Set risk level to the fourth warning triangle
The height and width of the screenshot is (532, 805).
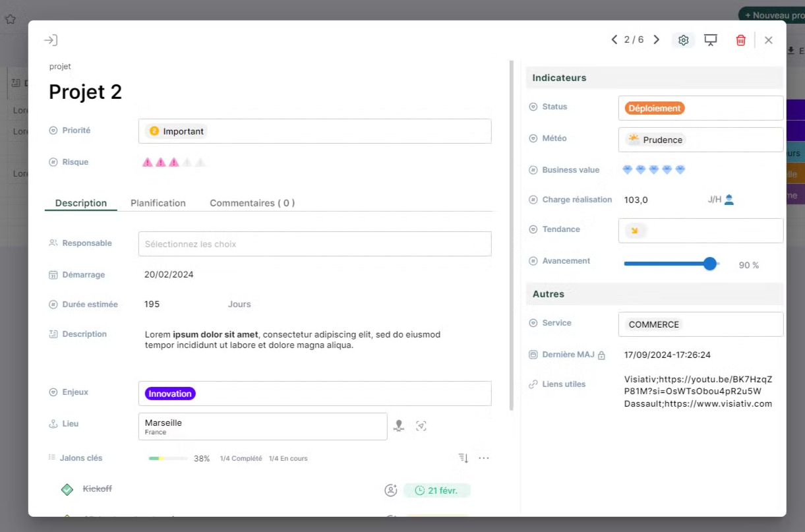tap(187, 162)
